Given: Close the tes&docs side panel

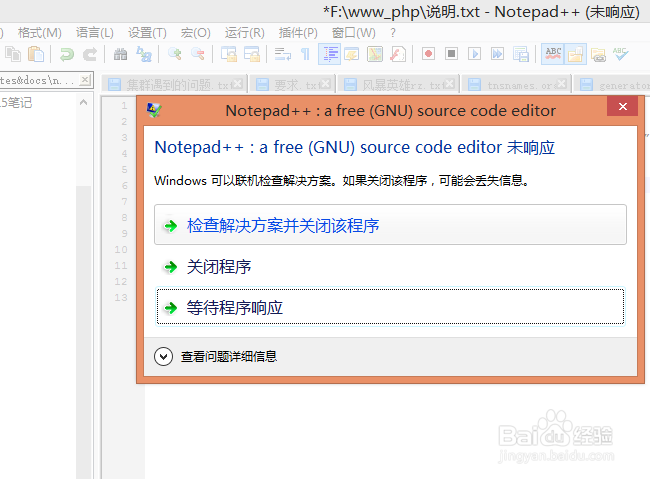Looking at the screenshot, I should [x=85, y=79].
